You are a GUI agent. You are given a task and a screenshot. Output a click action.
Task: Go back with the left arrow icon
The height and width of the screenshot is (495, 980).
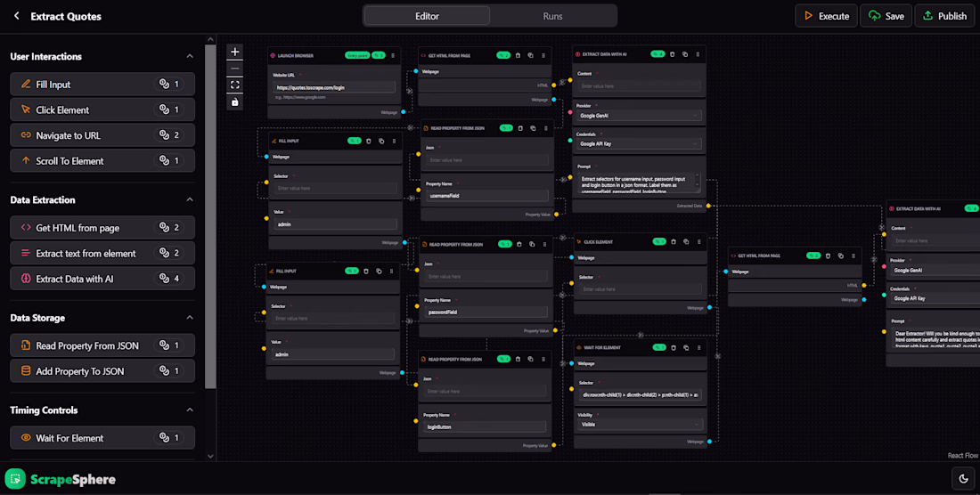(17, 16)
